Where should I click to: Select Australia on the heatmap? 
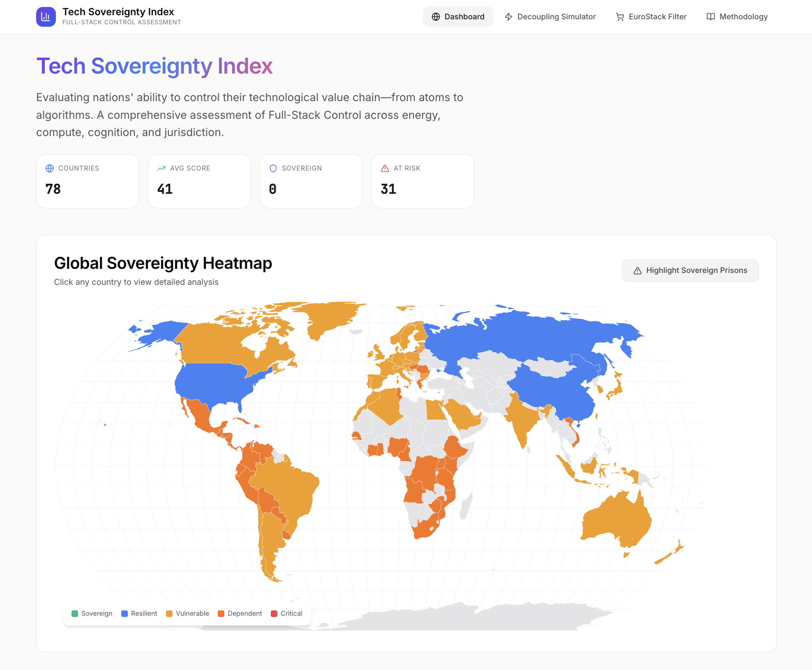[616, 520]
